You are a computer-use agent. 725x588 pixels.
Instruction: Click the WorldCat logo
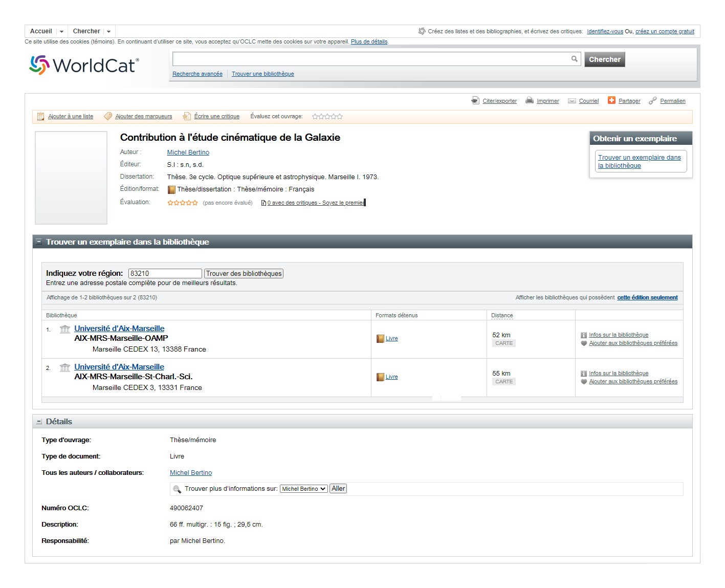pyautogui.click(x=84, y=65)
